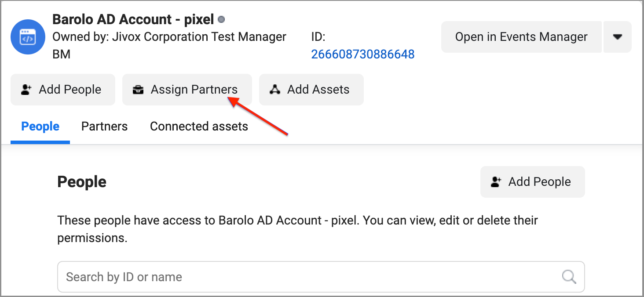
Task: Click the Barolo AD Account - pixel title
Action: (133, 19)
